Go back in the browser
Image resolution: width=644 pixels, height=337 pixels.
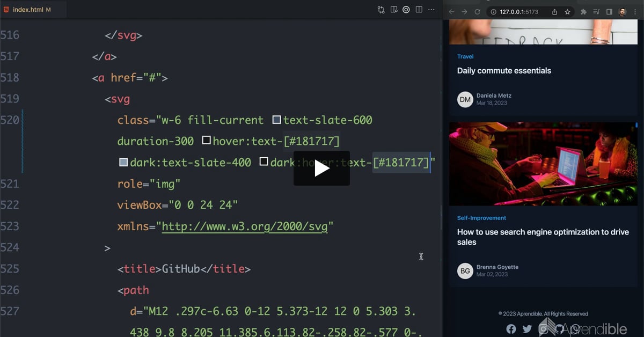pyautogui.click(x=451, y=12)
